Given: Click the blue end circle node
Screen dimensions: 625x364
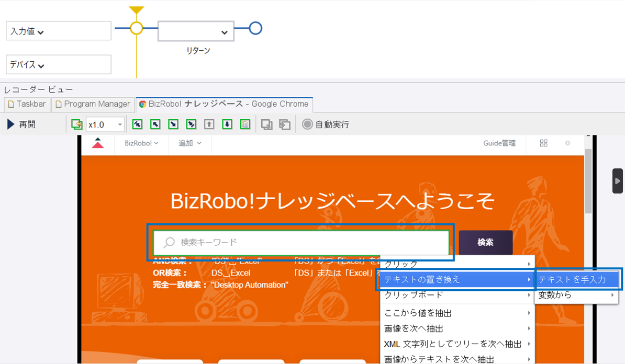Looking at the screenshot, I should tap(255, 28).
